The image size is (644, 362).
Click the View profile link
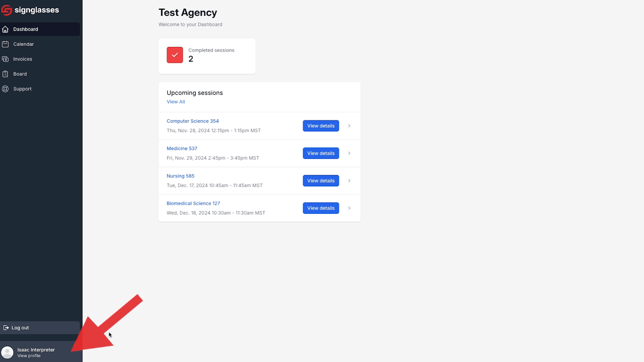(x=29, y=356)
